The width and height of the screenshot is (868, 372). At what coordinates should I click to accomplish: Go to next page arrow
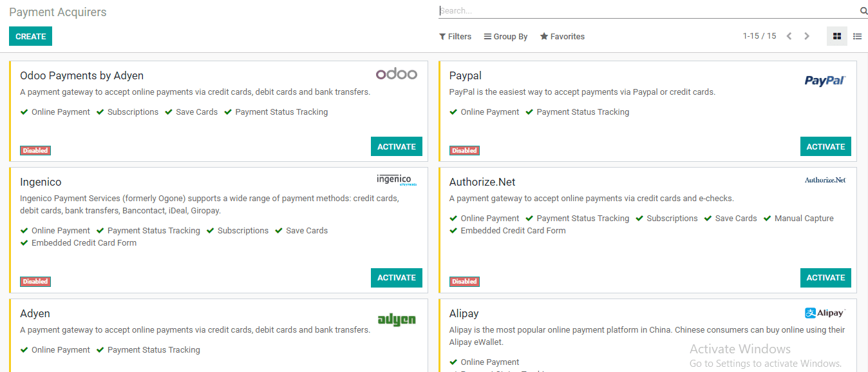tap(806, 36)
